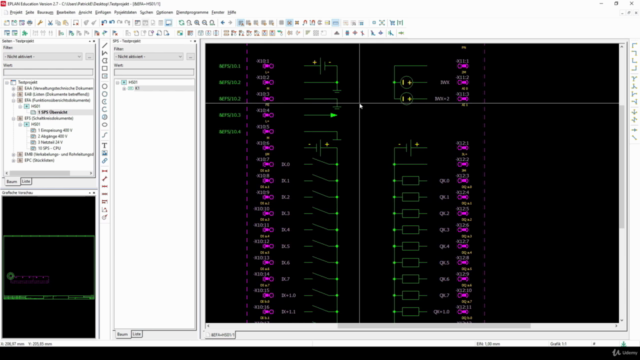This screenshot has width=640, height=360.
Task: Open the SPS filter dropdown
Action: point(180,57)
